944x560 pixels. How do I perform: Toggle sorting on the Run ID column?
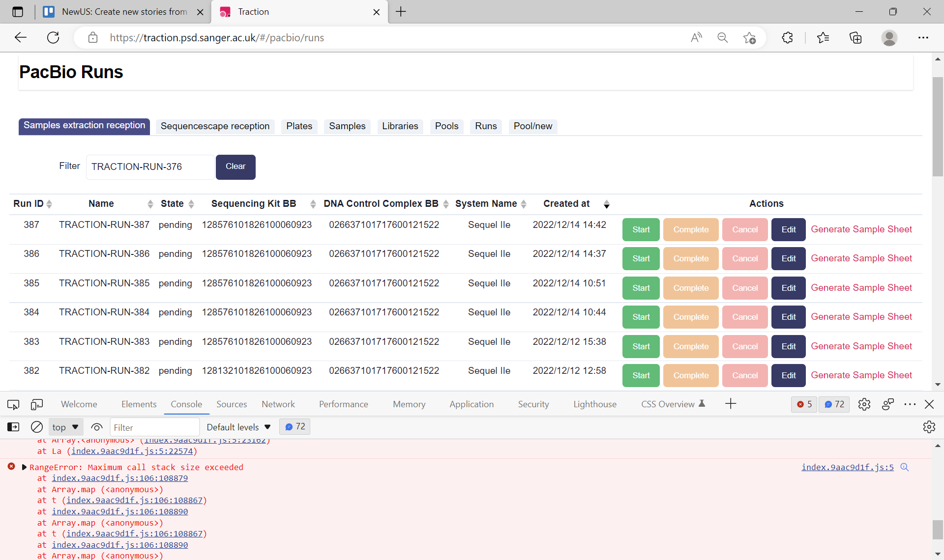[49, 204]
